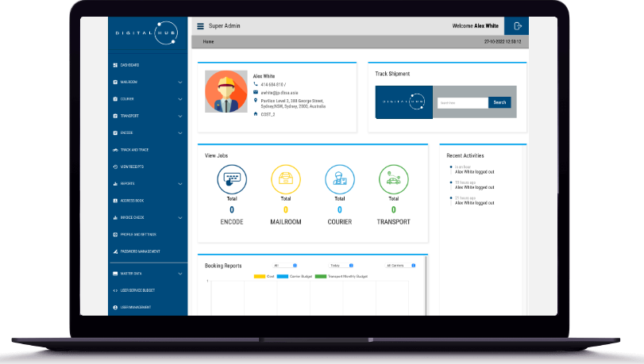
Task: Click the '21 hours ago' activity entry
Action: coord(474,201)
